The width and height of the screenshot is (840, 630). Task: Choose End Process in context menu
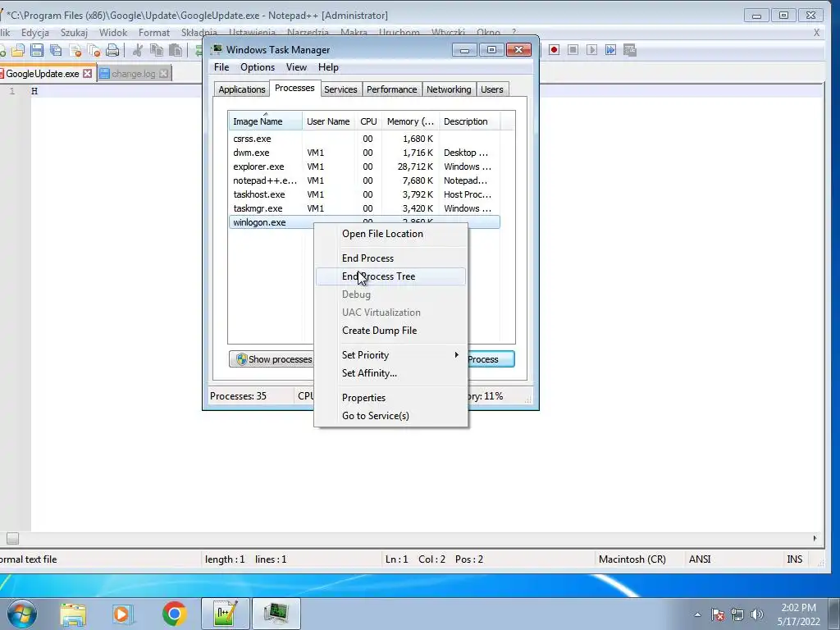tap(390, 258)
